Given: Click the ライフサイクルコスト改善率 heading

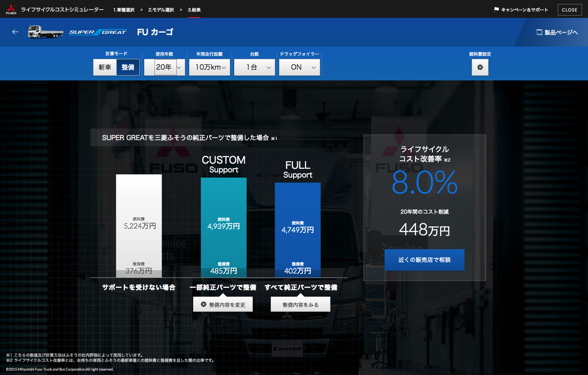Looking at the screenshot, I should pyautogui.click(x=424, y=154).
